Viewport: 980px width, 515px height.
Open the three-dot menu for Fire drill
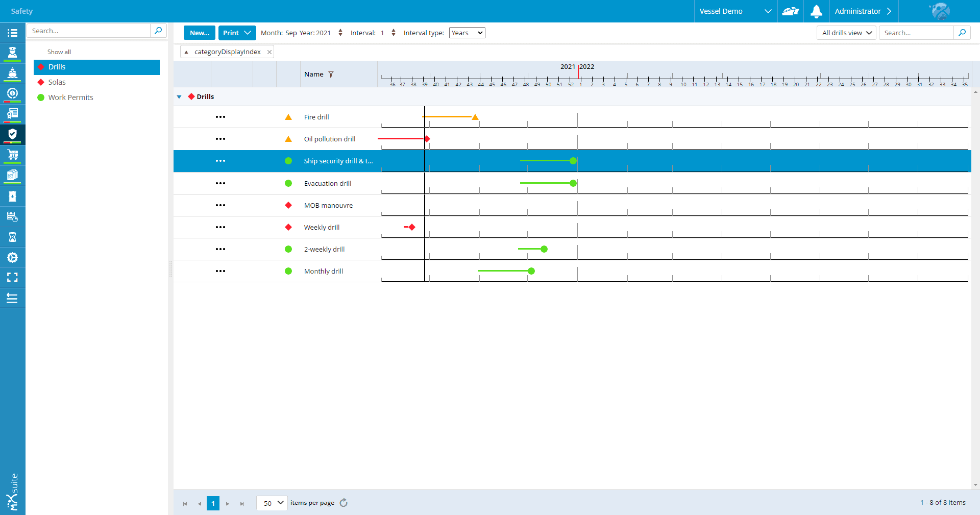220,117
